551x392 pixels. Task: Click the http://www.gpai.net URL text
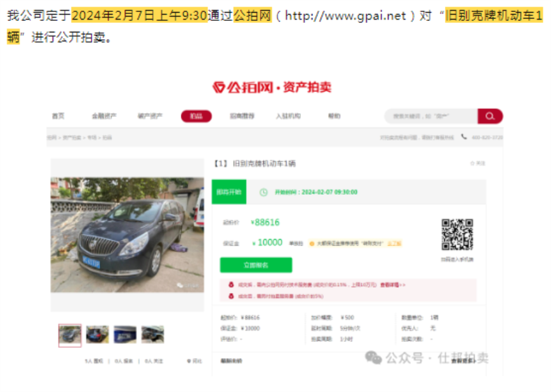click(345, 16)
